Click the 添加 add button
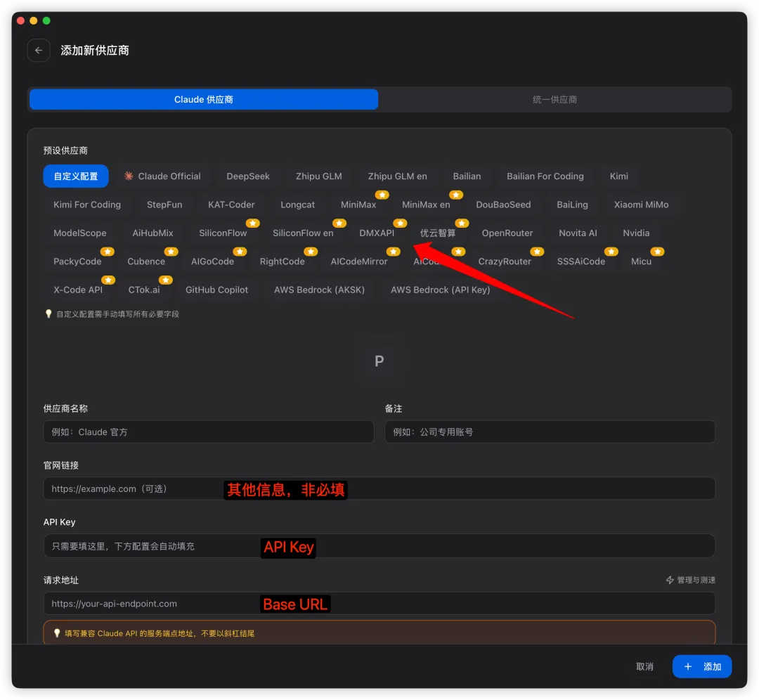This screenshot has width=759, height=700. 702,667
